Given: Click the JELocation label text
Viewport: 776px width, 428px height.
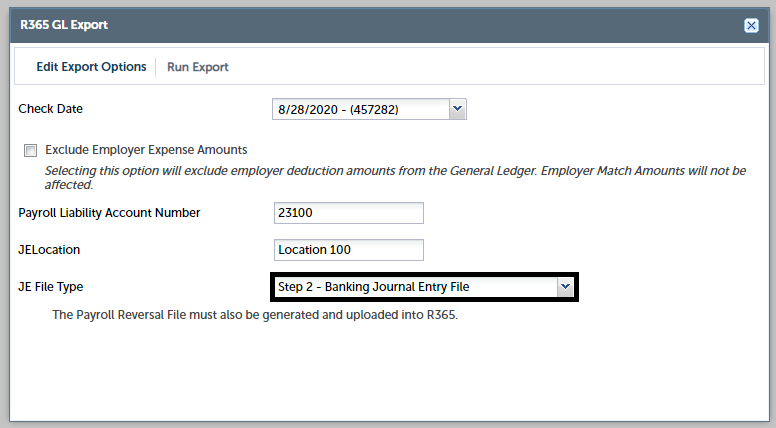Looking at the screenshot, I should click(x=49, y=250).
